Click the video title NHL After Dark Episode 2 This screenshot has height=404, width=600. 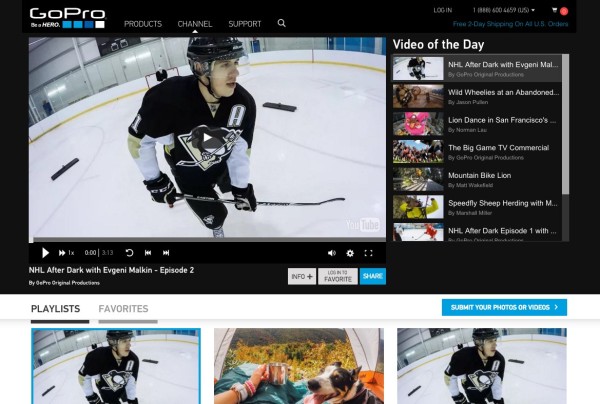(111, 270)
